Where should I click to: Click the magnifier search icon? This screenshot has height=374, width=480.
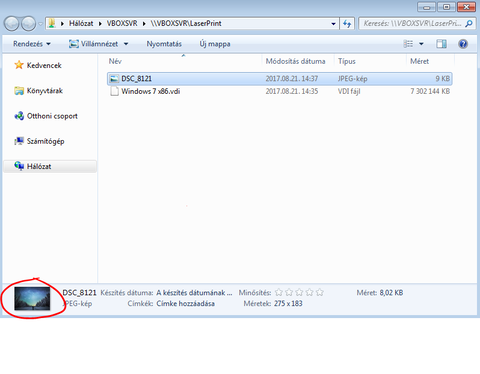[469, 24]
